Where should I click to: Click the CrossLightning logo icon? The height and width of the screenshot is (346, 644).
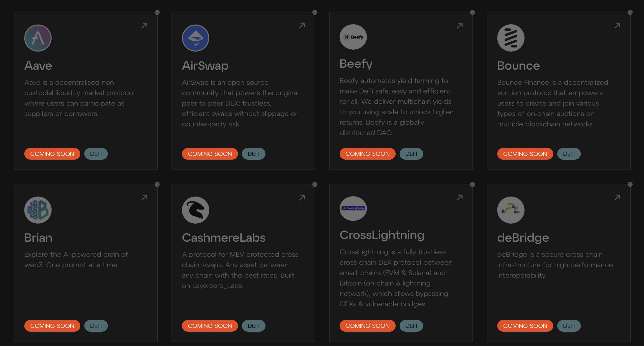pyautogui.click(x=353, y=208)
